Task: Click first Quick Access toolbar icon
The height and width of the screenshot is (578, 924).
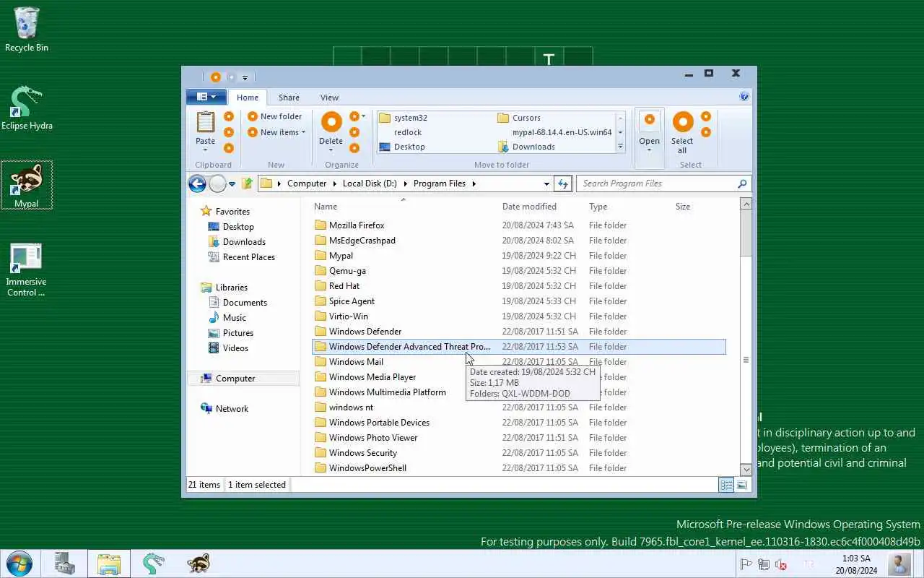Action: [x=215, y=77]
